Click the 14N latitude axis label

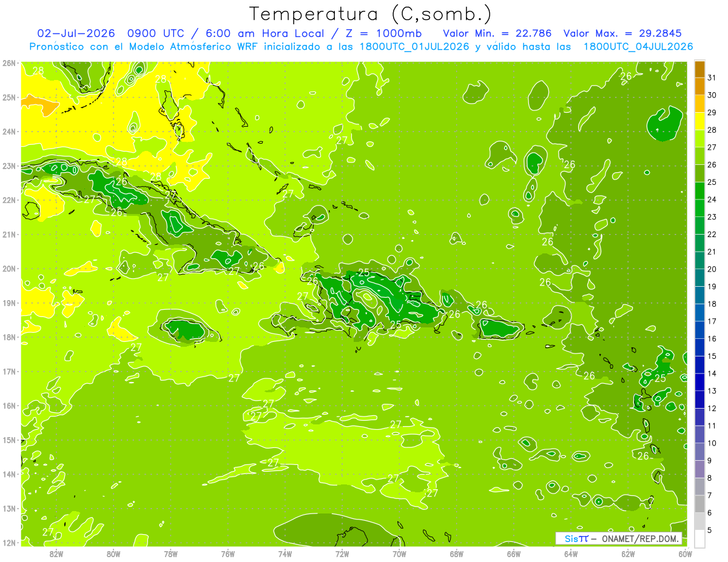coord(8,474)
